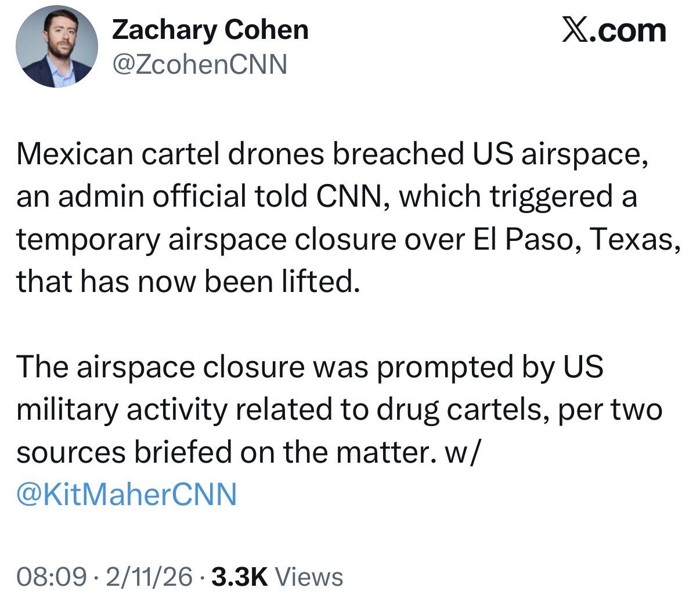
Task: Click the 08:09 timestamp
Action: tap(52, 576)
